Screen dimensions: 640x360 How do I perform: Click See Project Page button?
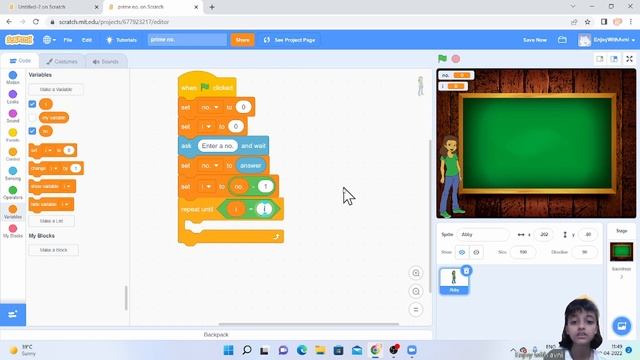click(289, 40)
